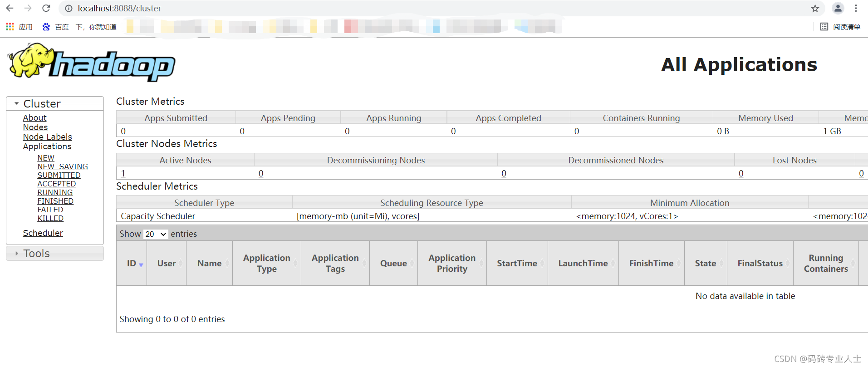Image resolution: width=868 pixels, height=367 pixels.
Task: Sort table by Queue column
Action: 393,263
